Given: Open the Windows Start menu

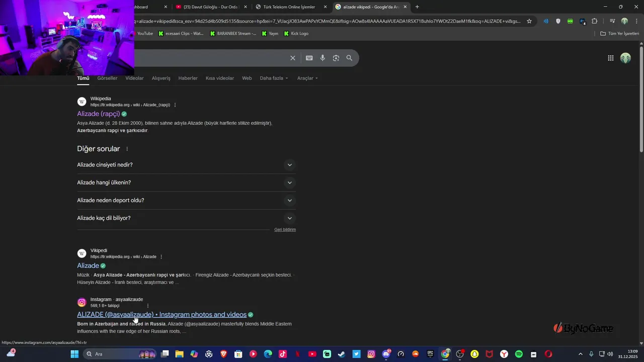Looking at the screenshot, I should pyautogui.click(x=74, y=354).
